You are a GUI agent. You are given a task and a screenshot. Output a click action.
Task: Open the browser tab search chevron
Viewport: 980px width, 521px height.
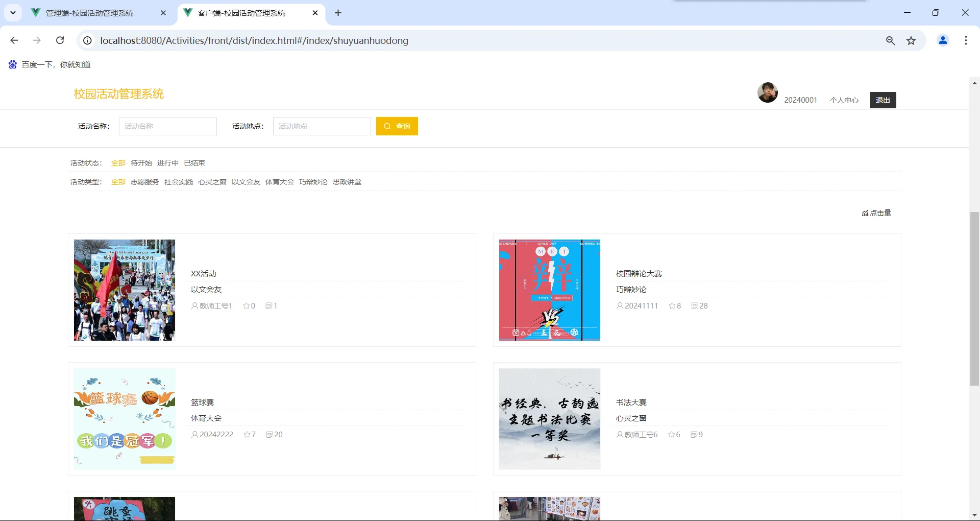pyautogui.click(x=13, y=13)
